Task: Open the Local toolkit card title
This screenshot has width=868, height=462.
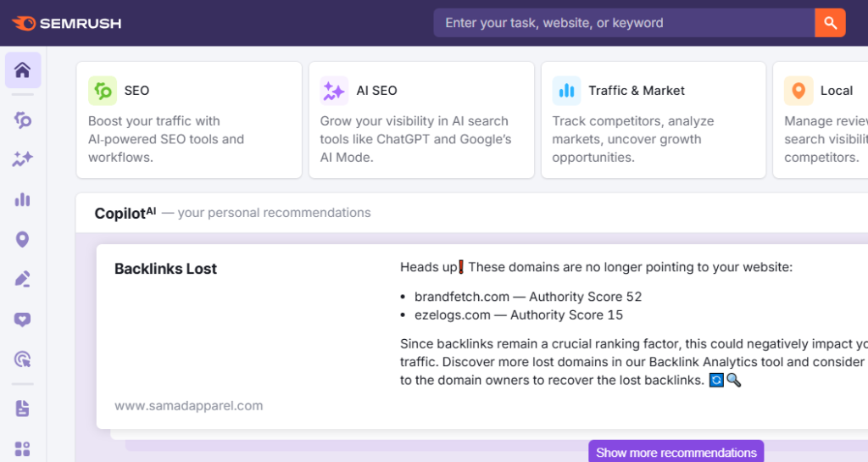Action: click(x=837, y=91)
